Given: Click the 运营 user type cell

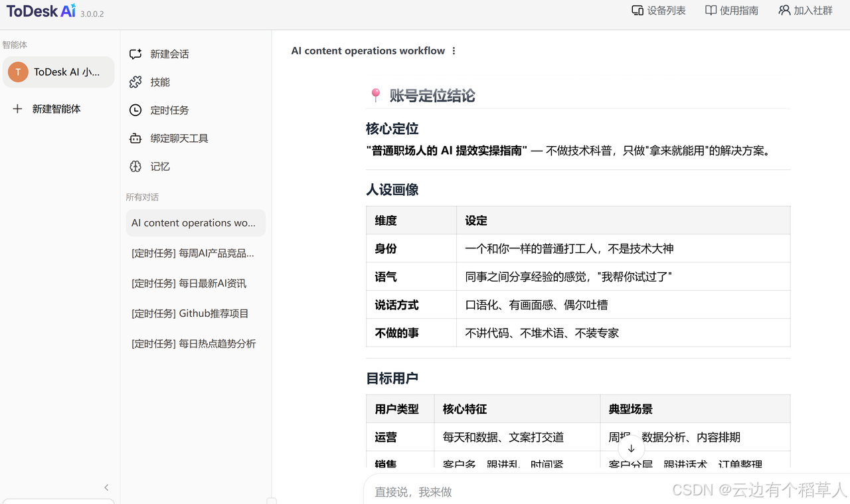Looking at the screenshot, I should [x=400, y=437].
